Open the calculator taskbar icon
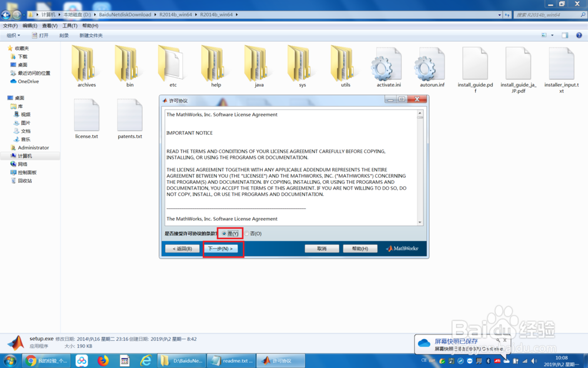The height and width of the screenshot is (368, 588). (x=124, y=361)
